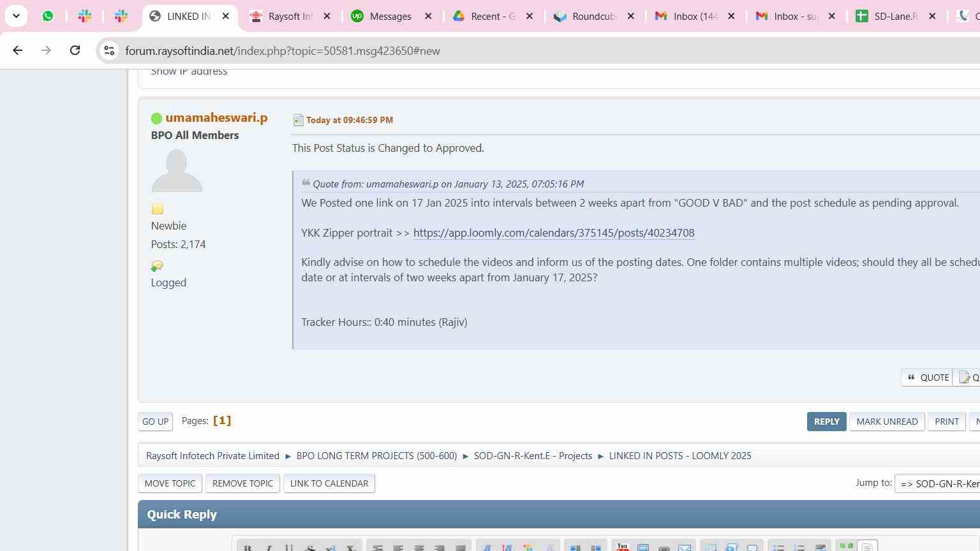Click the green online status indicator

click(x=156, y=119)
